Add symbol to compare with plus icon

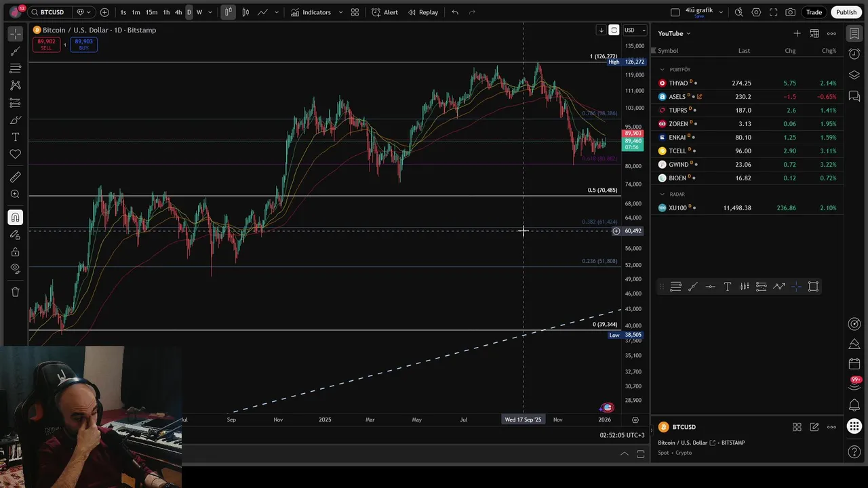104,12
